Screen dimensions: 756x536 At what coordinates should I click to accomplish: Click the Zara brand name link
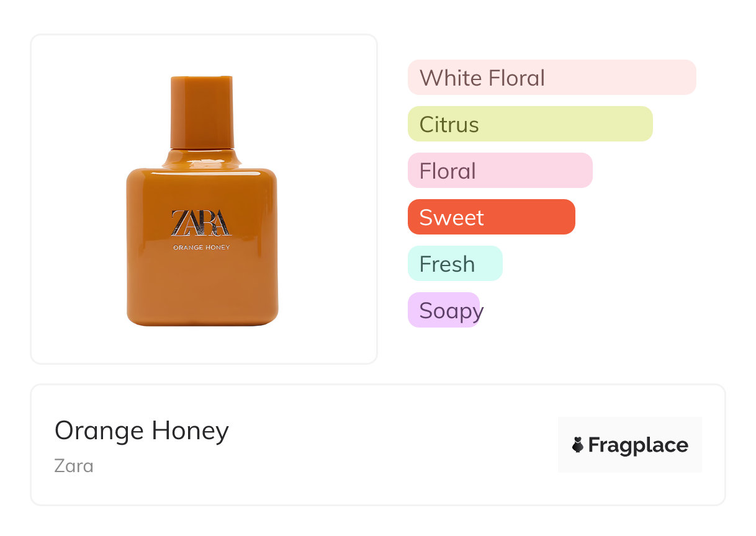[x=74, y=465]
